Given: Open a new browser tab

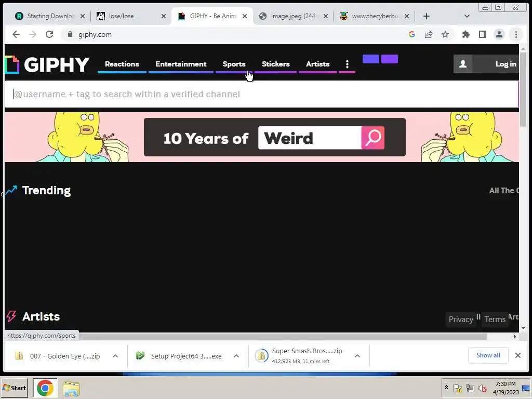Looking at the screenshot, I should coord(427,16).
